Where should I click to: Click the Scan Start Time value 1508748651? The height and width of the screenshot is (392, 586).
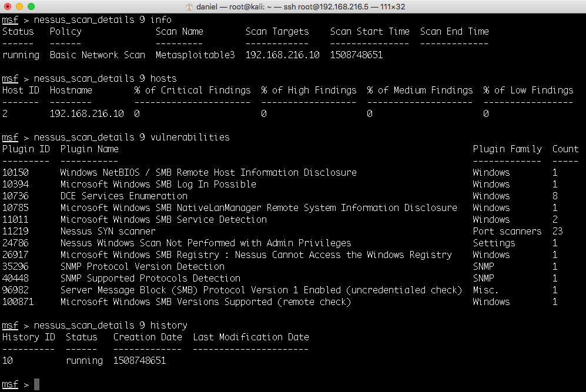(x=356, y=55)
